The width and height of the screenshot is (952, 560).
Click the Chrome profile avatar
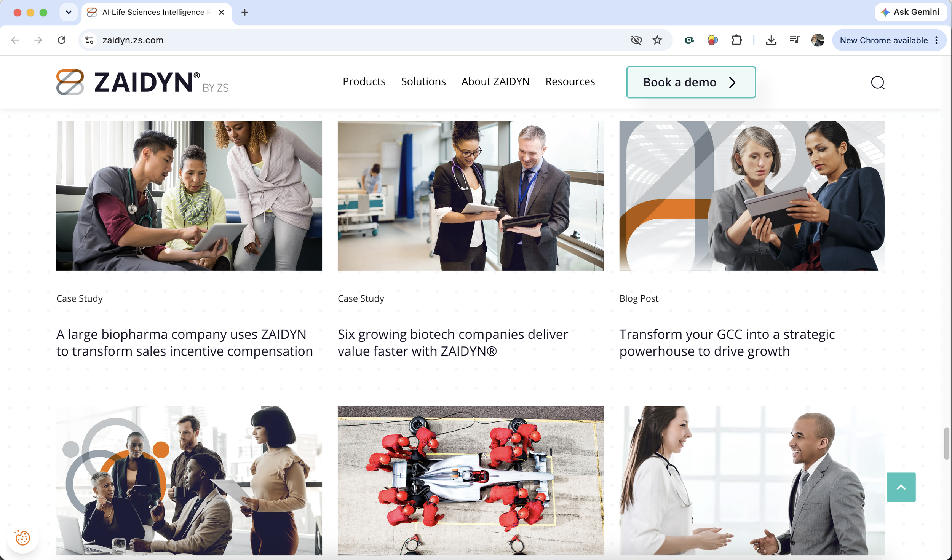[818, 40]
